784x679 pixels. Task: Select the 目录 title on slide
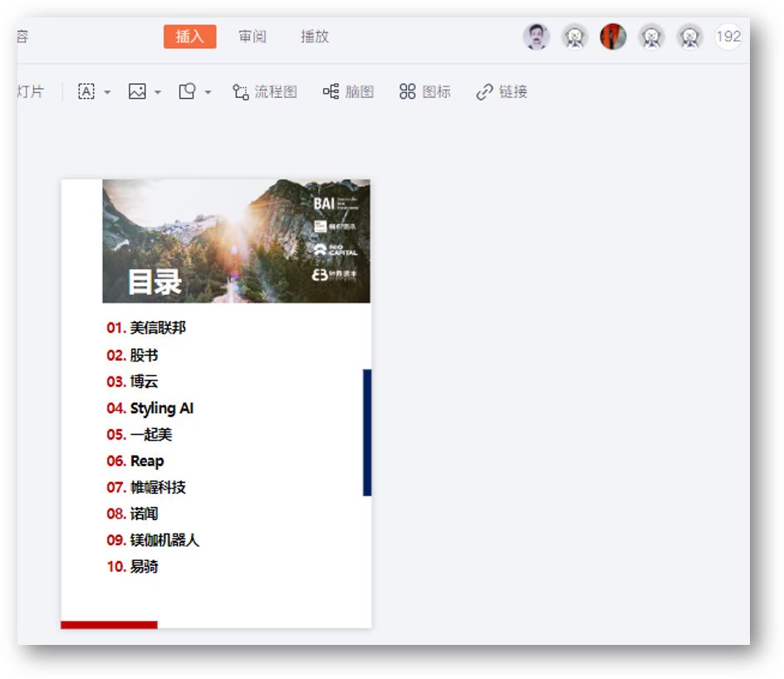tap(154, 283)
